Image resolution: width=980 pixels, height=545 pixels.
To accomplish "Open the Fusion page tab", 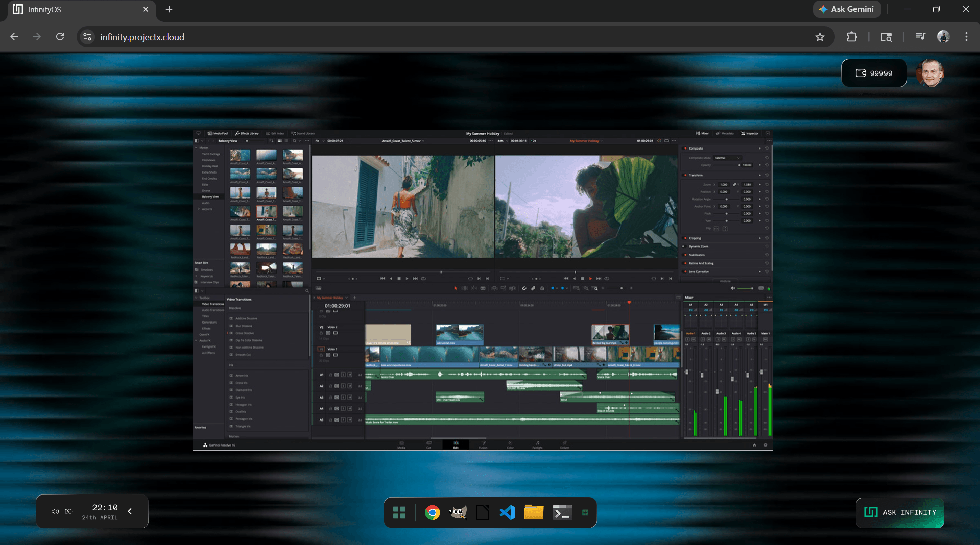I will pos(483,445).
